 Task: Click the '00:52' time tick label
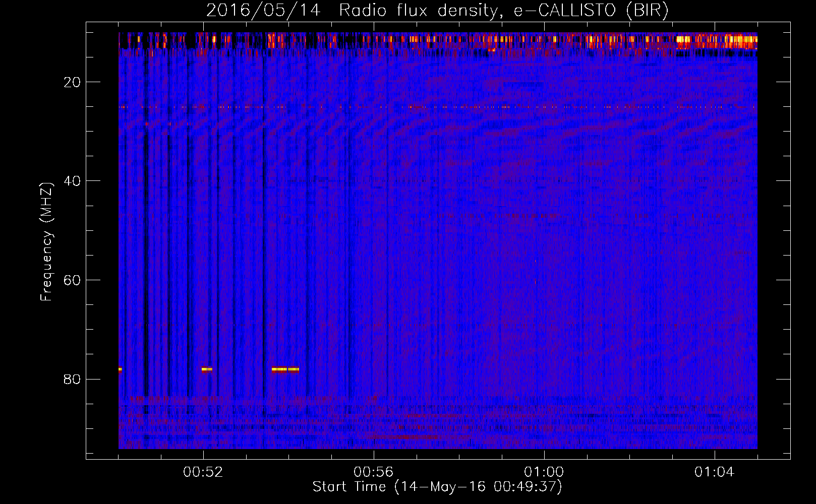point(203,472)
